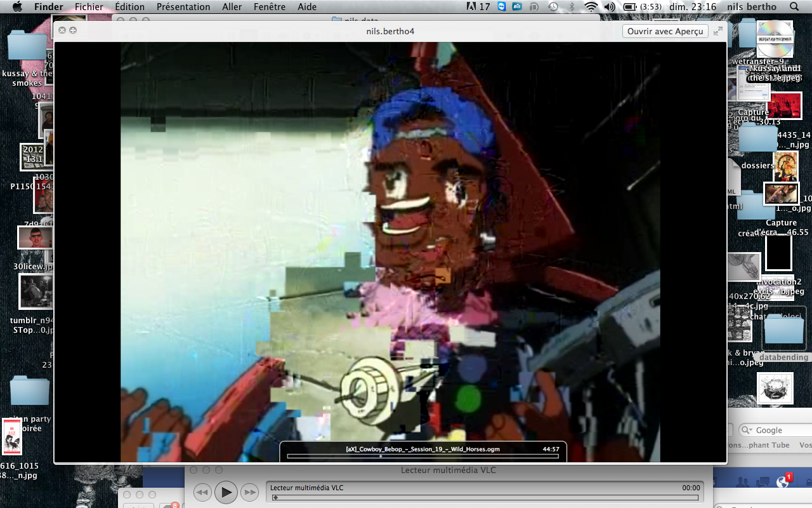The image size is (812, 508).
Task: Open the Apple menu
Action: pos(17,6)
